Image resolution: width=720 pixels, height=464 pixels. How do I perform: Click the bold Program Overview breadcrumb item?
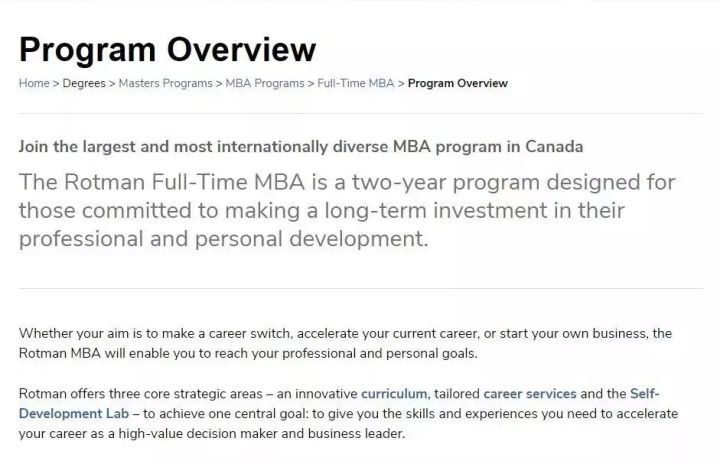[x=458, y=83]
